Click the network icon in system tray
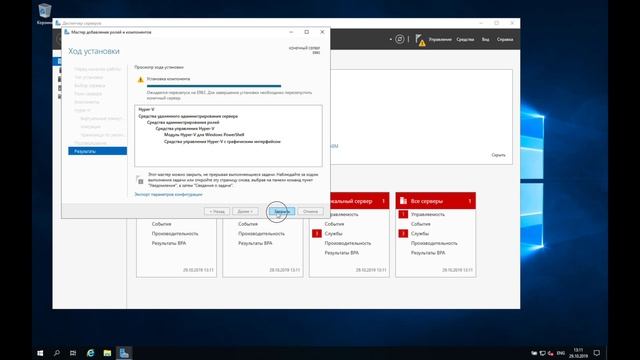This screenshot has width=640, height=360. pyautogui.click(x=542, y=353)
